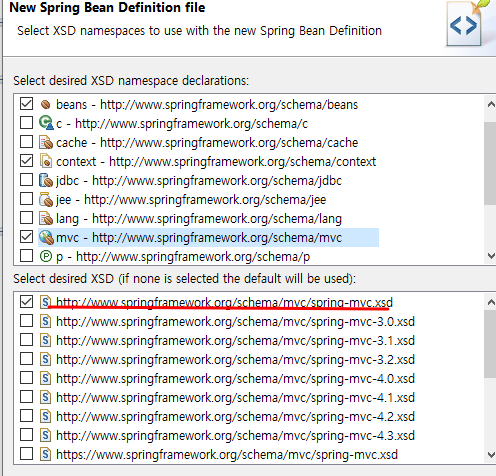This screenshot has height=476, width=496.
Task: Enable the cache namespace checkbox
Action: 26,142
